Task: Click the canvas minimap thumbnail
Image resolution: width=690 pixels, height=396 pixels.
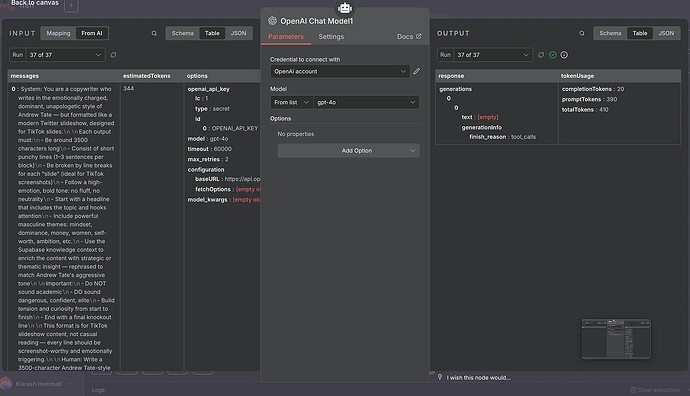Action: (x=616, y=339)
